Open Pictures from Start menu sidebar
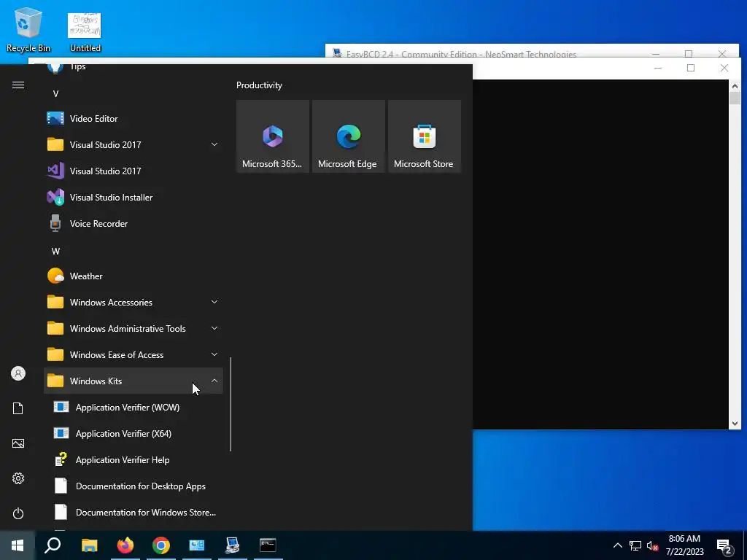 point(18,443)
